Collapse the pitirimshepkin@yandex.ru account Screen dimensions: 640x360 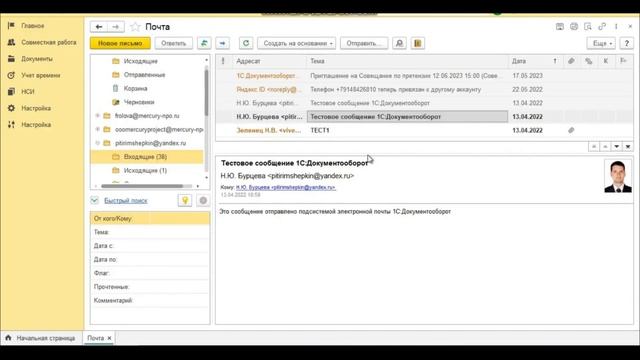click(x=98, y=143)
